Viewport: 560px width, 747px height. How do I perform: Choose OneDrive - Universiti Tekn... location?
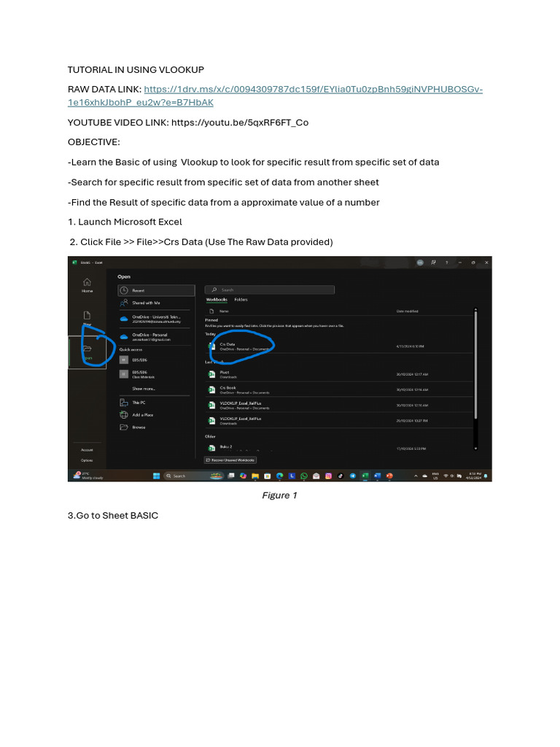click(156, 320)
